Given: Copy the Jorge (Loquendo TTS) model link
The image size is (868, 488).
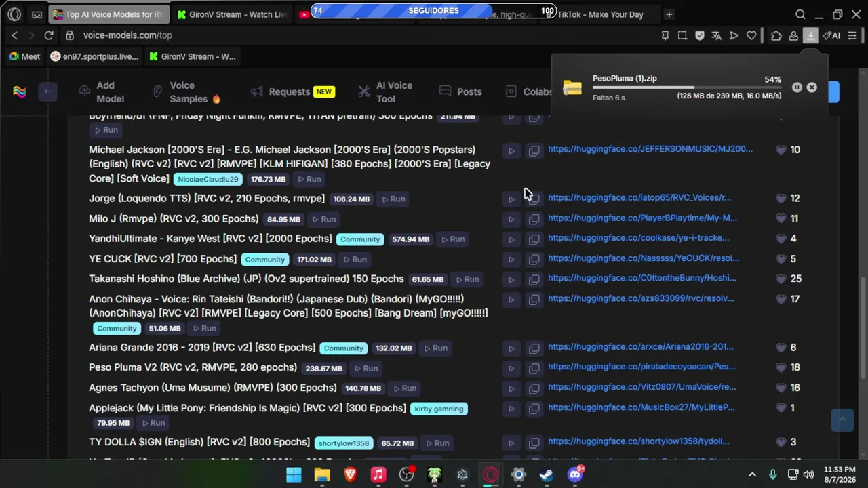Looking at the screenshot, I should [x=534, y=199].
